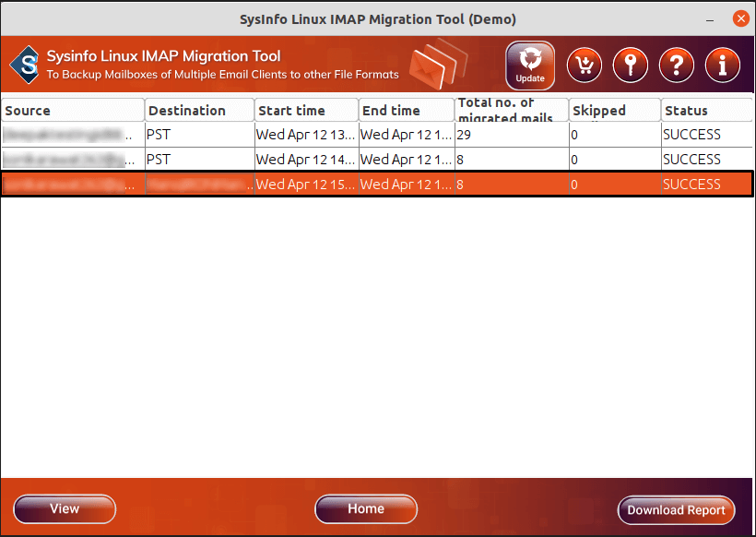Minimize the IMAP Migration Tool window
Viewport: 756px width, 537px height.
(710, 20)
